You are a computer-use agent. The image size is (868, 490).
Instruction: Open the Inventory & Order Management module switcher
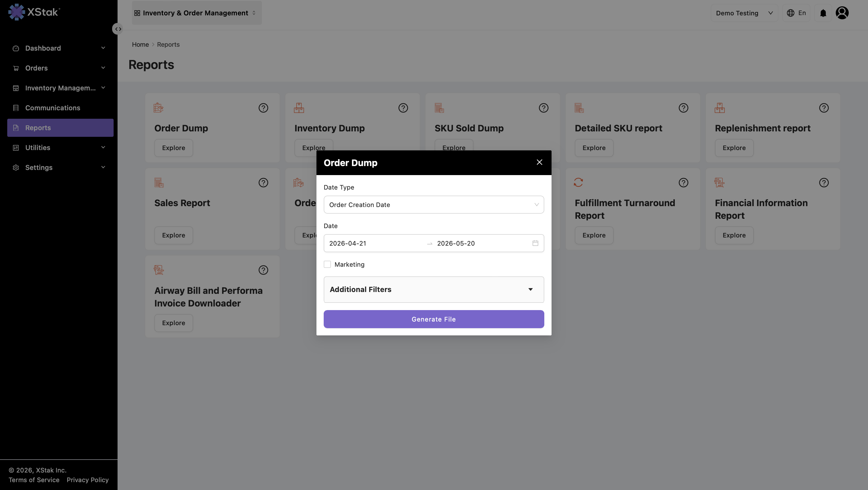[x=197, y=13]
